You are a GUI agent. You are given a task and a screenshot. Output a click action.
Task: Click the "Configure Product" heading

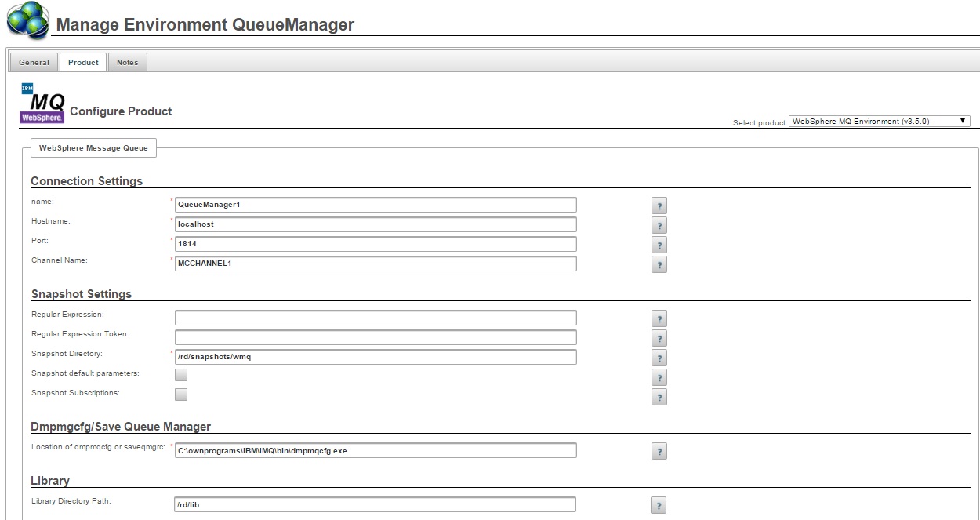tap(121, 111)
